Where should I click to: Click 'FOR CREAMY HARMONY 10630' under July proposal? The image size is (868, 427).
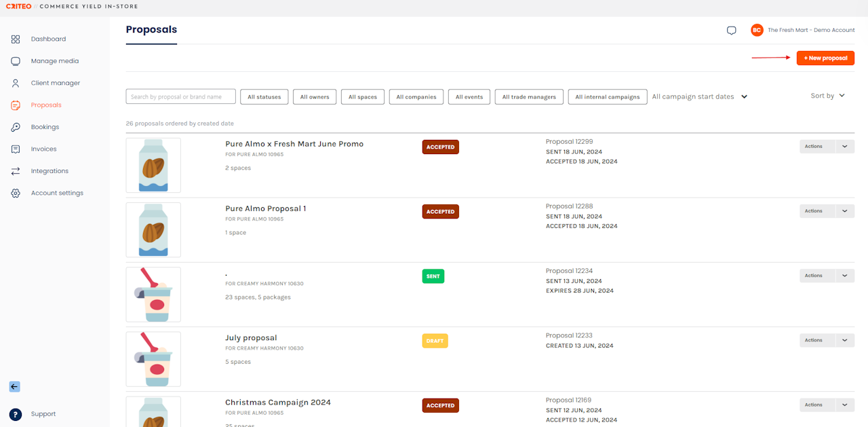click(264, 348)
